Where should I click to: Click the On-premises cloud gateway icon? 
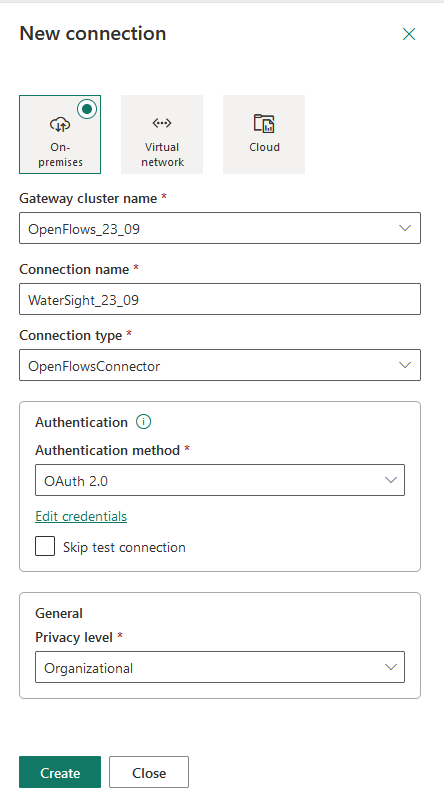(x=60, y=124)
